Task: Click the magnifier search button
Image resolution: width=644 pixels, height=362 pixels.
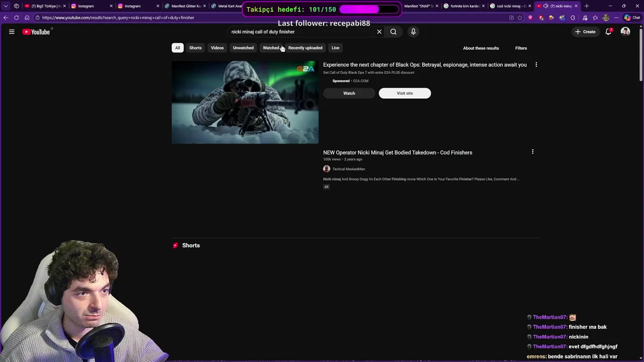Action: pos(393,32)
